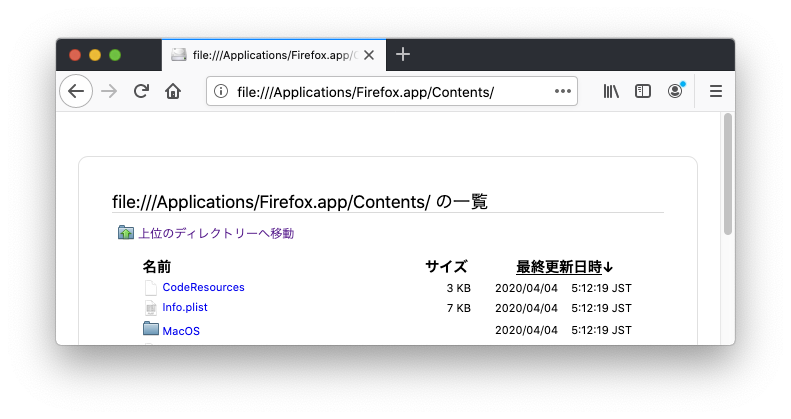
Task: Click the Back navigation arrow button
Action: (x=76, y=91)
